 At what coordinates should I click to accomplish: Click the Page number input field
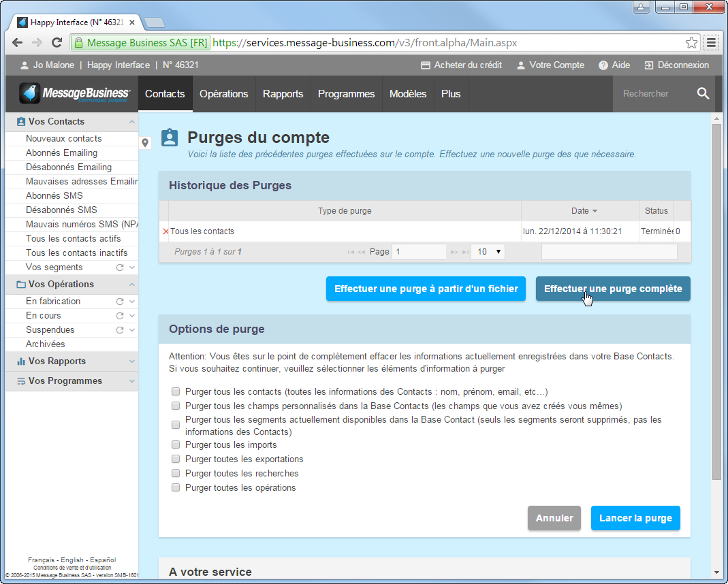point(419,252)
